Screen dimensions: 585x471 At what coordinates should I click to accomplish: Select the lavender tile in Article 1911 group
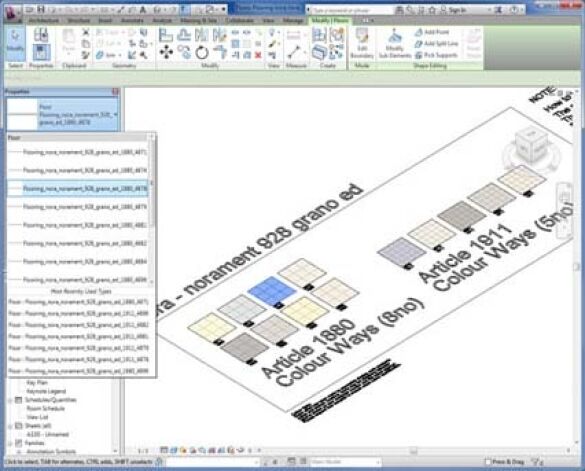[x=401, y=252]
